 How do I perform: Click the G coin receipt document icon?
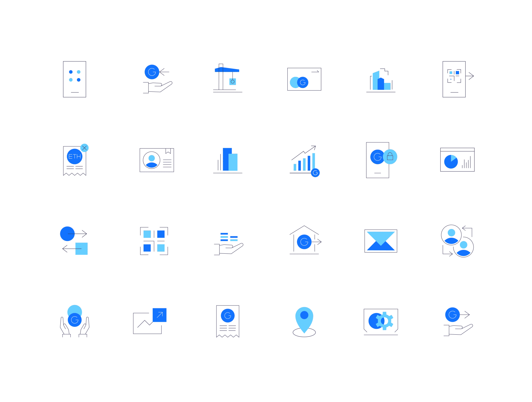pos(227,321)
